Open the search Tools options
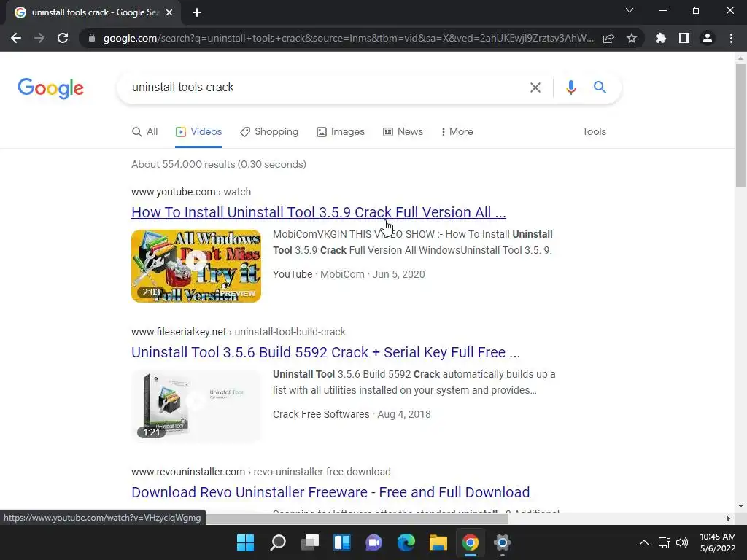 (x=594, y=132)
